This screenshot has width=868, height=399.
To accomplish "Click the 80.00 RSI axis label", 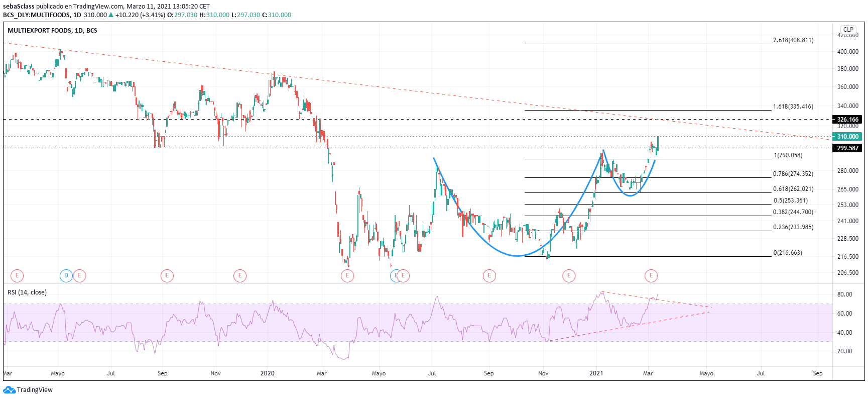I will point(845,294).
